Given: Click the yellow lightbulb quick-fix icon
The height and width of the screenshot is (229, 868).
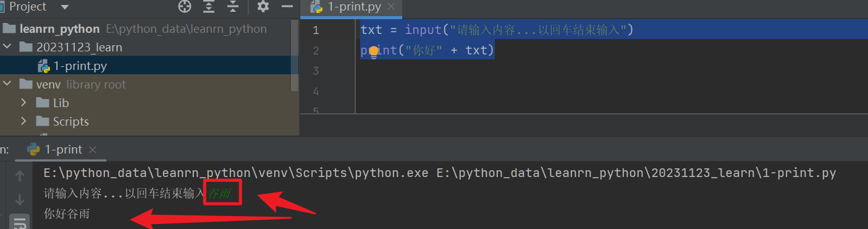Looking at the screenshot, I should click(373, 52).
